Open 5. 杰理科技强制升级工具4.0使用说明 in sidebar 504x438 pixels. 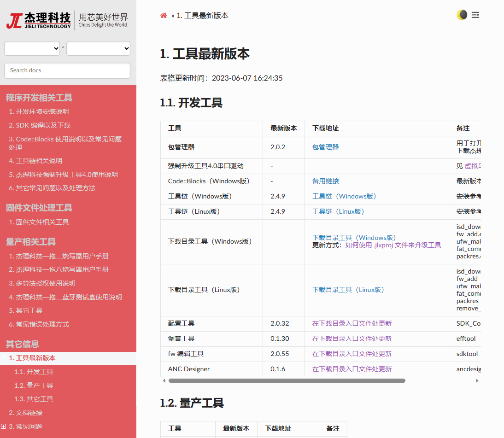(x=63, y=175)
